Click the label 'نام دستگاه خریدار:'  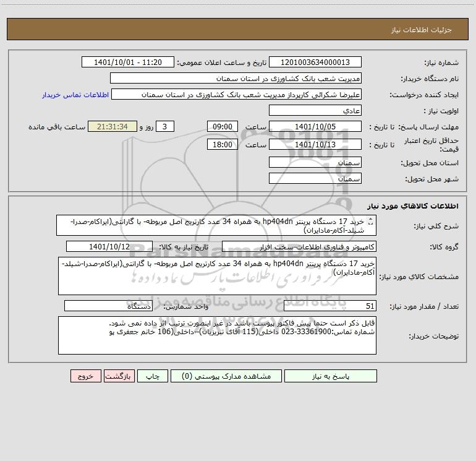click(x=430, y=79)
